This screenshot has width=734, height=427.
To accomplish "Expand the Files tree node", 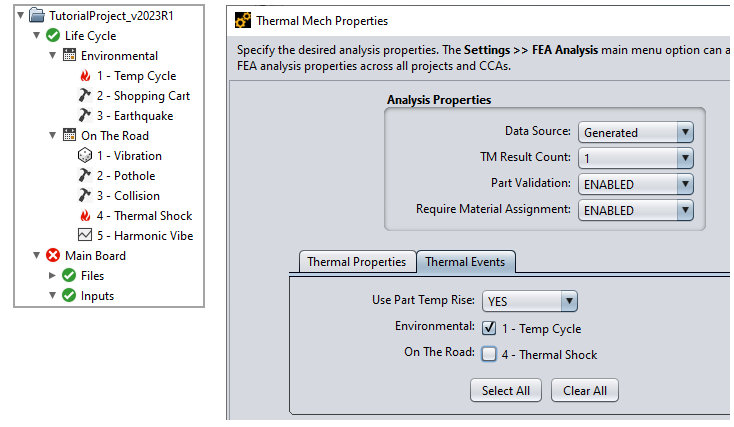I will click(52, 276).
